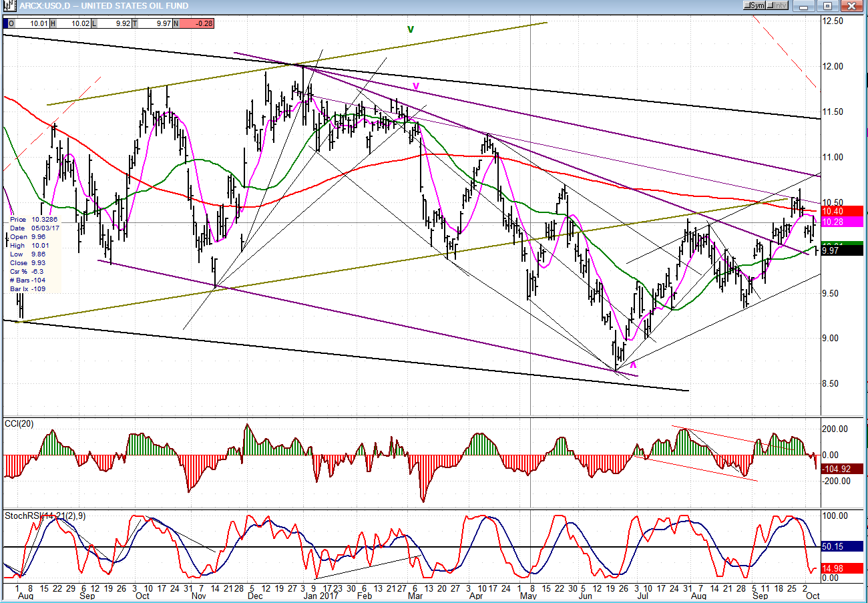Click the green 'v' wave label at top
The height and width of the screenshot is (603, 868).
point(411,29)
